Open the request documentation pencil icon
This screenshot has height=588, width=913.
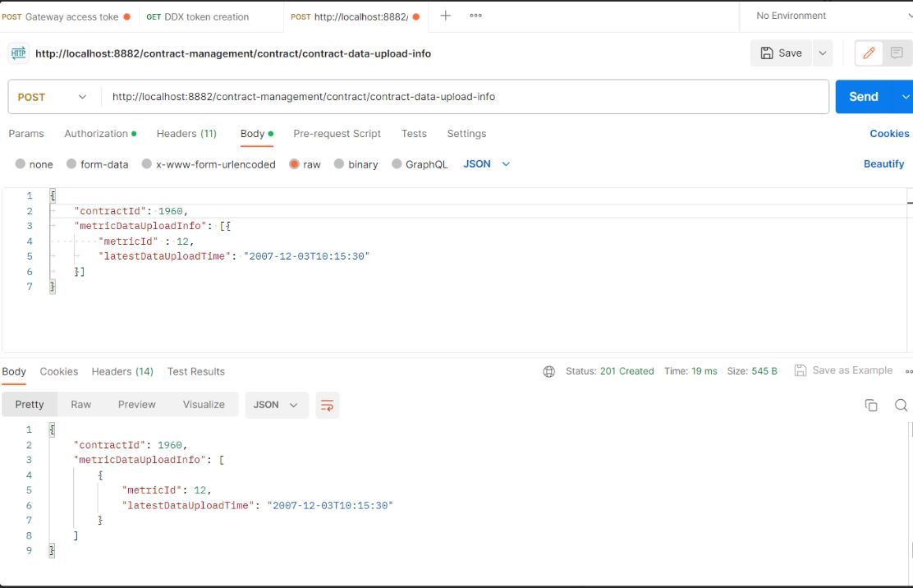coord(870,53)
